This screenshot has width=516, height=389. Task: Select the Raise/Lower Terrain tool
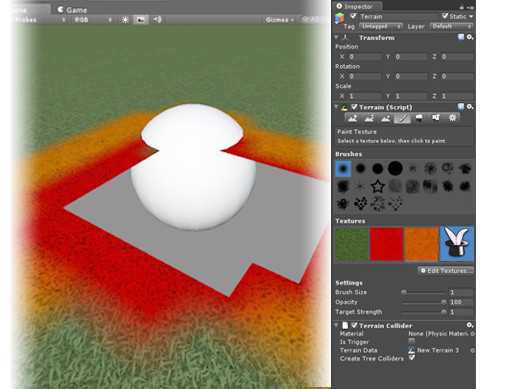tap(353, 118)
